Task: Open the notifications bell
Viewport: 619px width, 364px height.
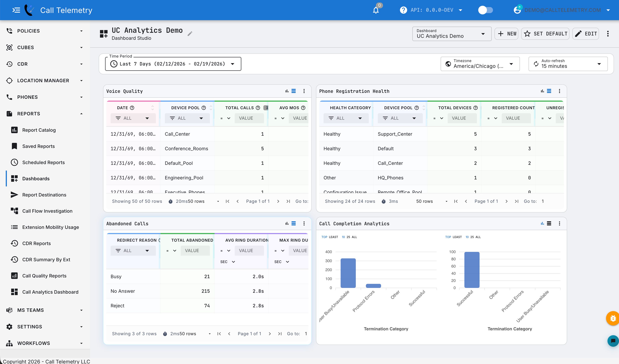Action: click(376, 10)
